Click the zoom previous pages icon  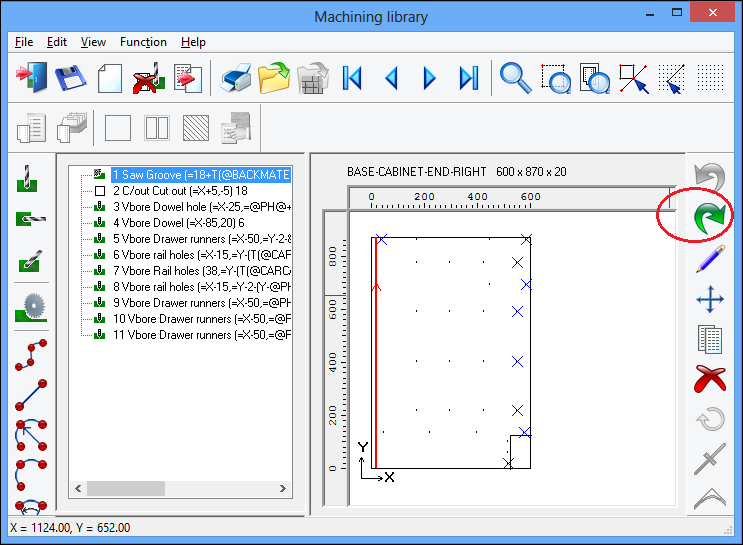pos(594,78)
